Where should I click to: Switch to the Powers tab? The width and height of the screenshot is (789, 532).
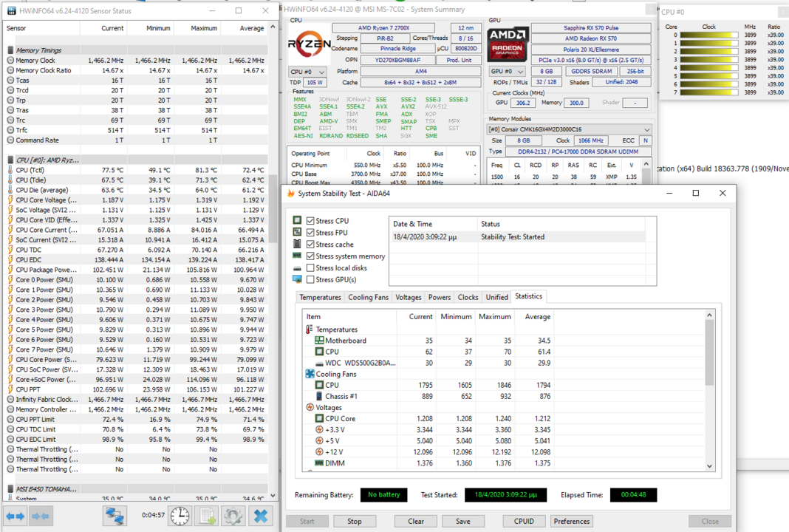point(440,297)
